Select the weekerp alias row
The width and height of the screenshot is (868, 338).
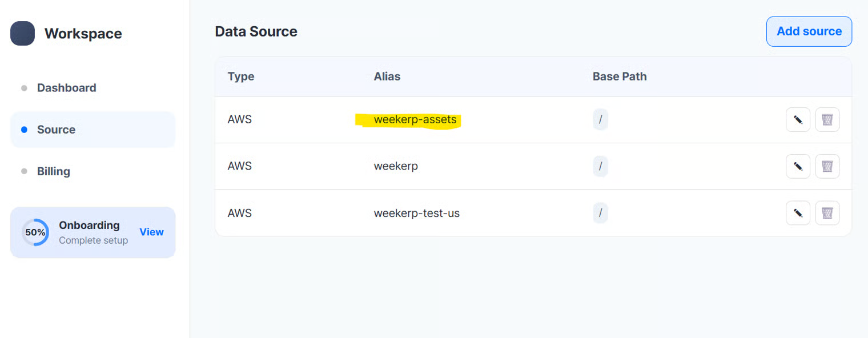(x=396, y=166)
